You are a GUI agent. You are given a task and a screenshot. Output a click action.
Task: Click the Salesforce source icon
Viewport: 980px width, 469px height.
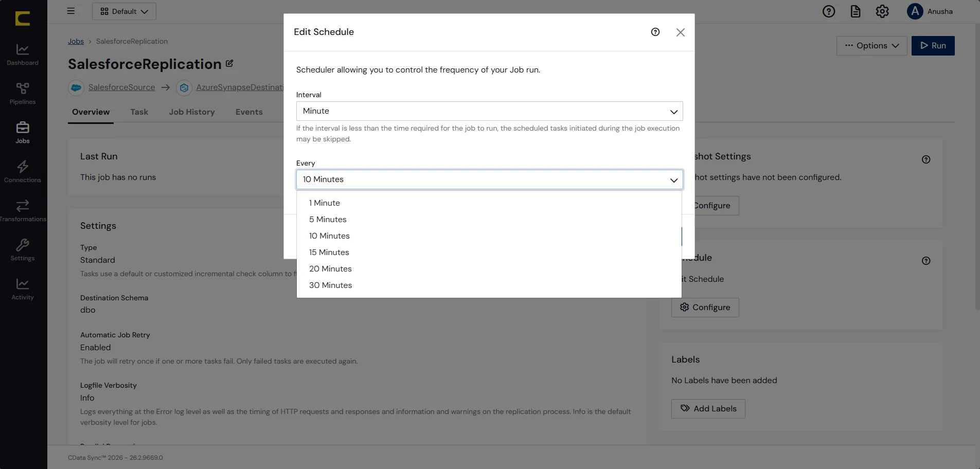click(x=76, y=88)
